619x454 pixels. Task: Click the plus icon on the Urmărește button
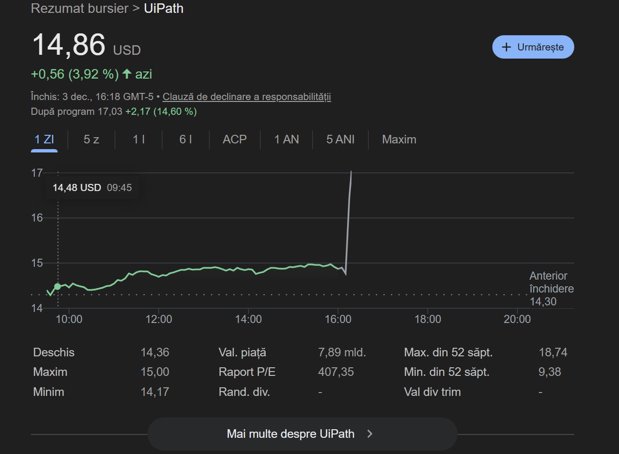click(x=506, y=47)
